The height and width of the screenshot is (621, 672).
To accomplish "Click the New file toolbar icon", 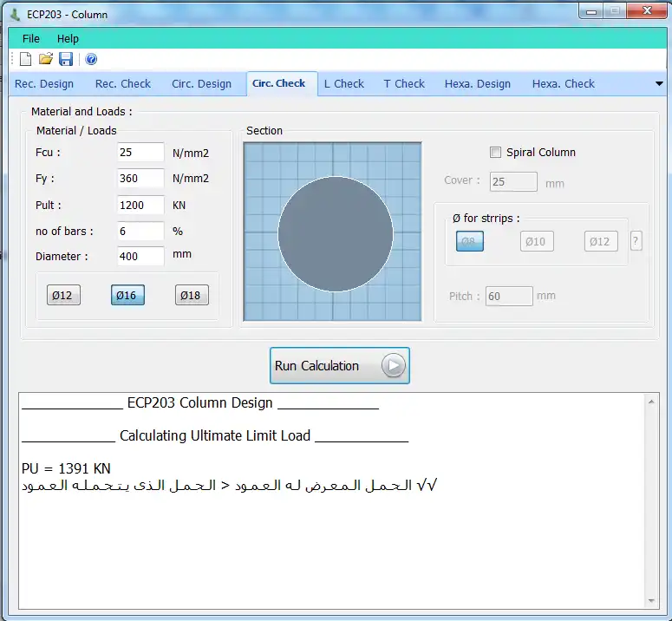I will (26, 59).
